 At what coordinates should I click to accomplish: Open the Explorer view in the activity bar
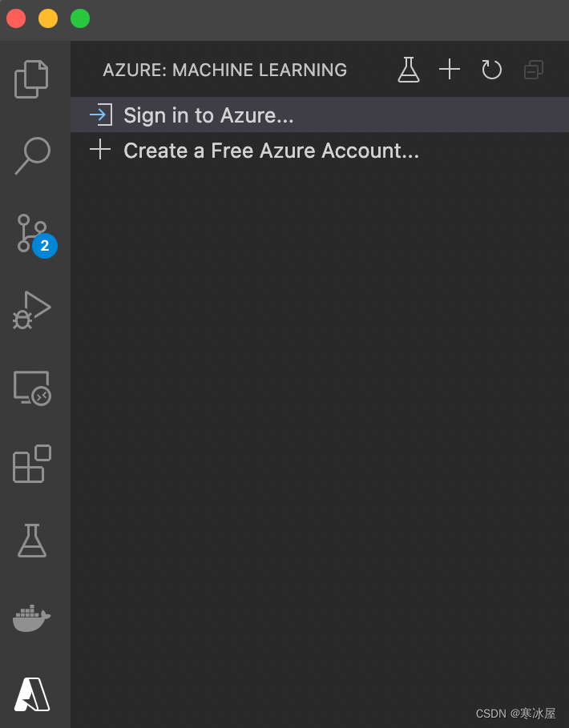click(30, 78)
